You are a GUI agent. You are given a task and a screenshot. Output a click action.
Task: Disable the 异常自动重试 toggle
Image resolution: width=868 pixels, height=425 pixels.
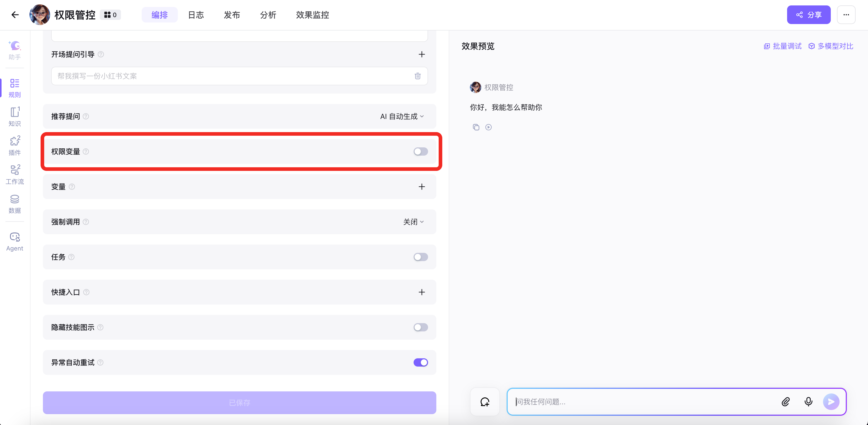421,362
